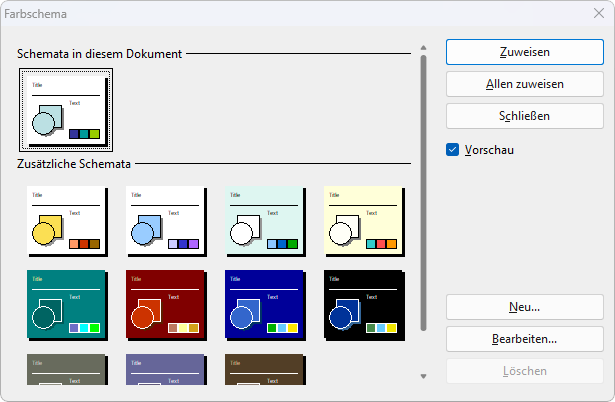Pick the dark red background scheme

coord(166,306)
